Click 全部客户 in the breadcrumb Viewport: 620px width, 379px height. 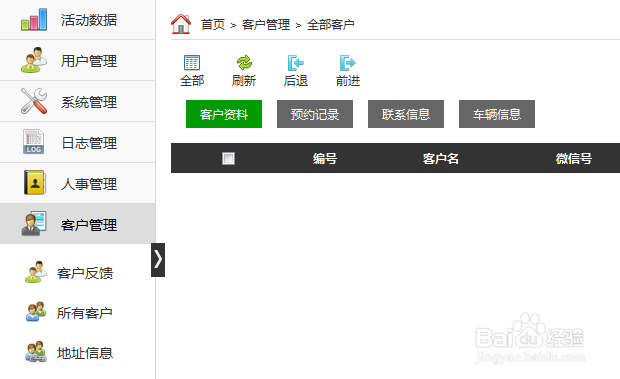331,25
